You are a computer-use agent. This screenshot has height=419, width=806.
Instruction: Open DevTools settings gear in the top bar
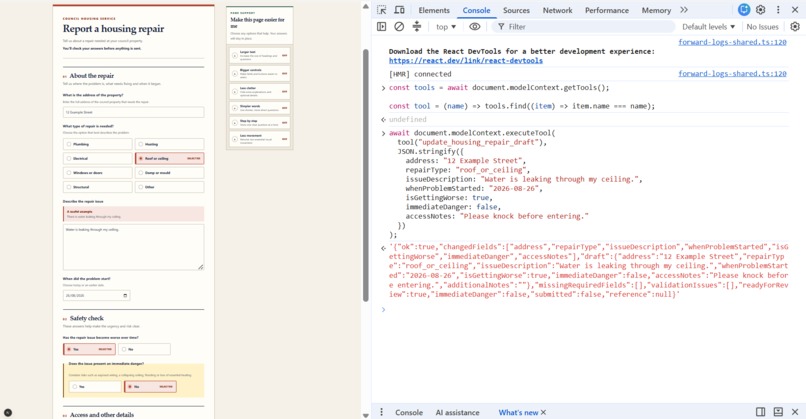click(761, 10)
